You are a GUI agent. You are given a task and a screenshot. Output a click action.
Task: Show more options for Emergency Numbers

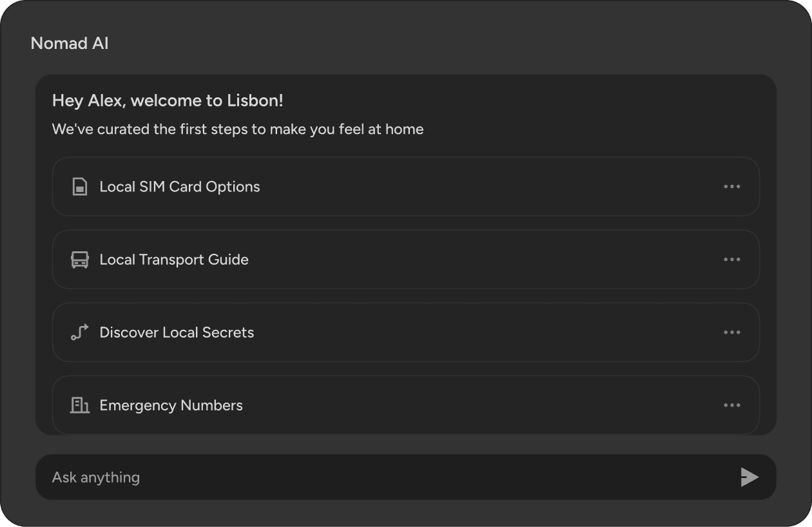point(731,405)
